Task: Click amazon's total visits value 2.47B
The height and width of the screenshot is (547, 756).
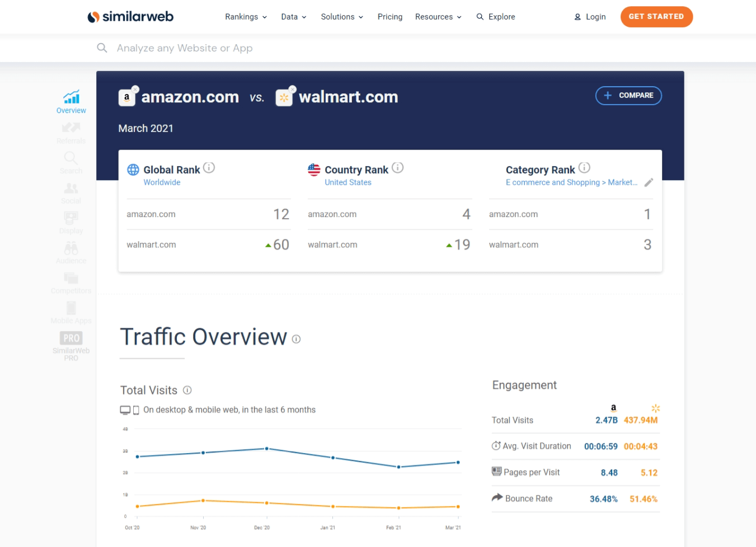Action: click(607, 420)
